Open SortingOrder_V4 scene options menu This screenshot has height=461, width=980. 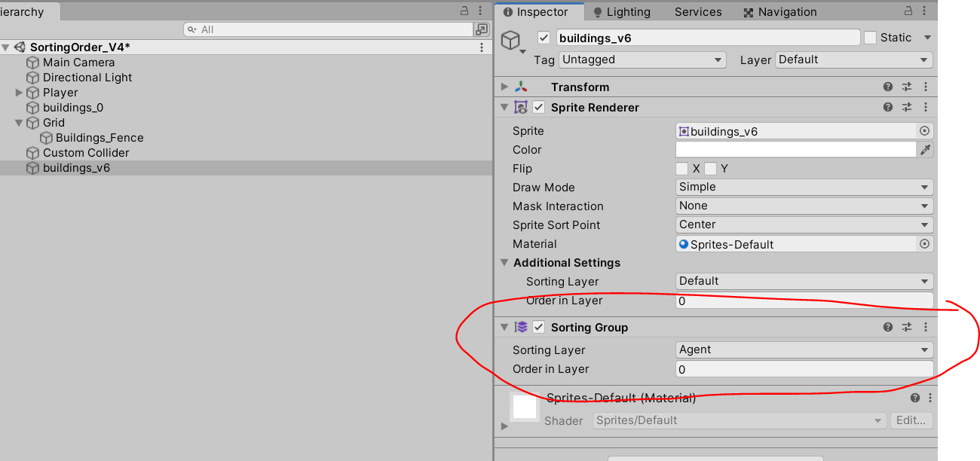(482, 47)
